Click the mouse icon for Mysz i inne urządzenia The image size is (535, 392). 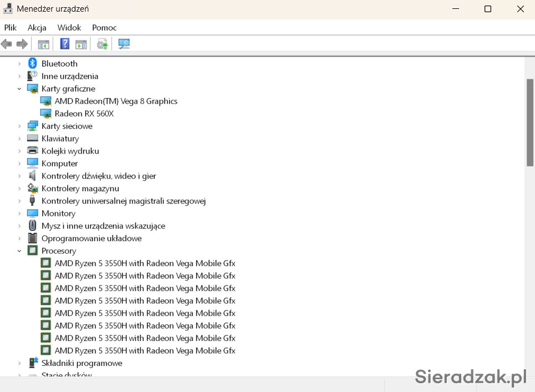(x=32, y=226)
